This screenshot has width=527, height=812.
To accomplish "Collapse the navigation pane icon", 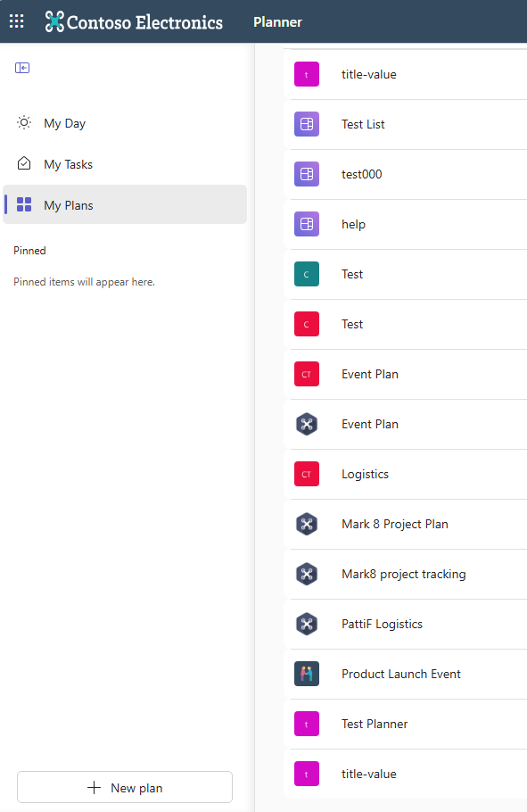I will tap(22, 68).
